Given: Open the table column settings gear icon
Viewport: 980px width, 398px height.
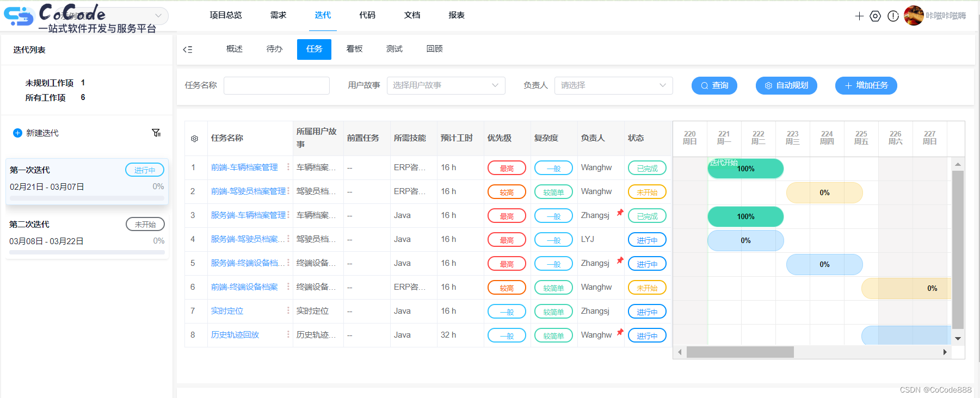Looking at the screenshot, I should [194, 139].
